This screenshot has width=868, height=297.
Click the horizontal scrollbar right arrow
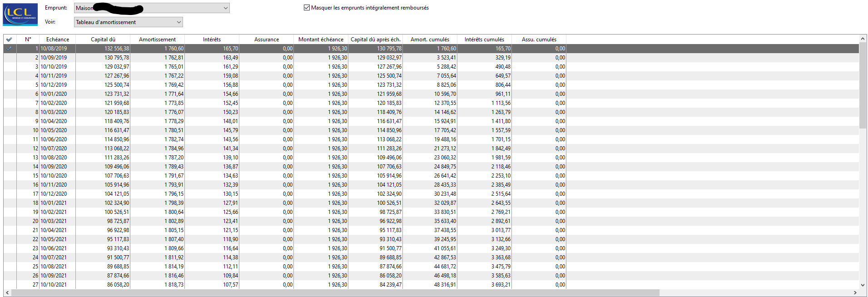tap(855, 293)
